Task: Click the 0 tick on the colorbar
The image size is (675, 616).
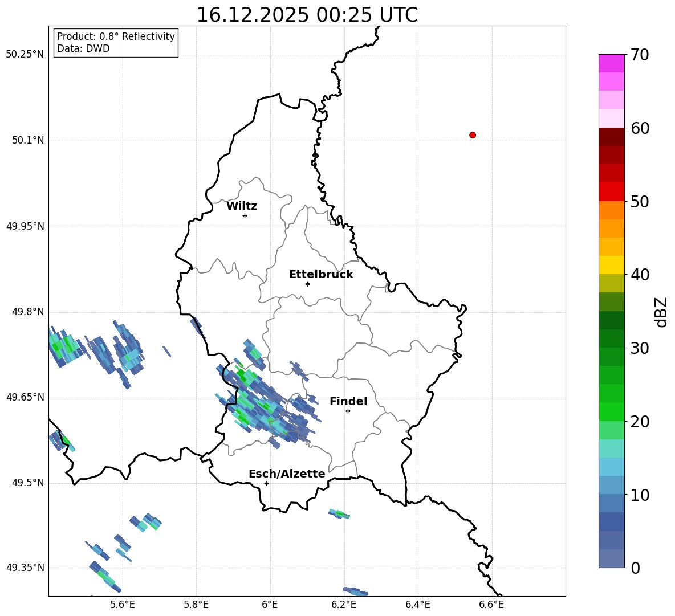Action: click(x=635, y=568)
